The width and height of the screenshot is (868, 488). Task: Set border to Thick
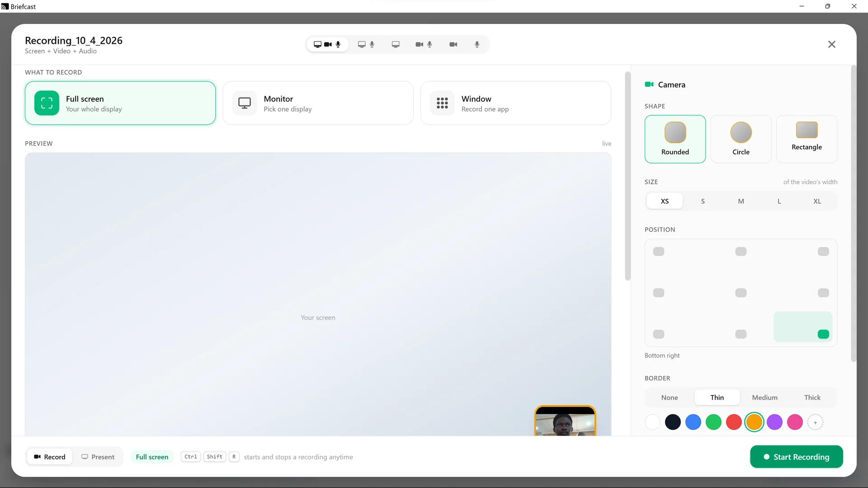[812, 398]
